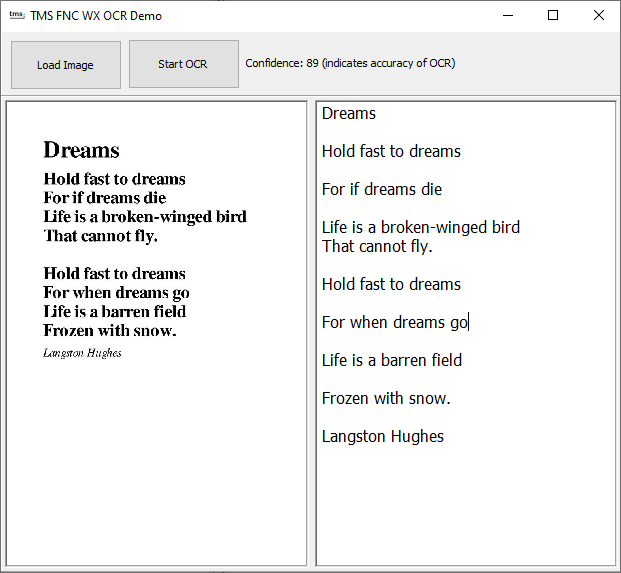Viewport: 621px width, 573px height.
Task: Close the TMS FNC WX OCR Demo window
Action: [598, 15]
